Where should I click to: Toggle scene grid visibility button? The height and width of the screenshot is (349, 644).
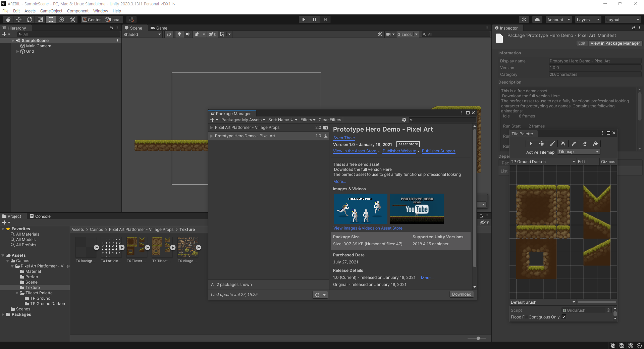[x=222, y=34]
